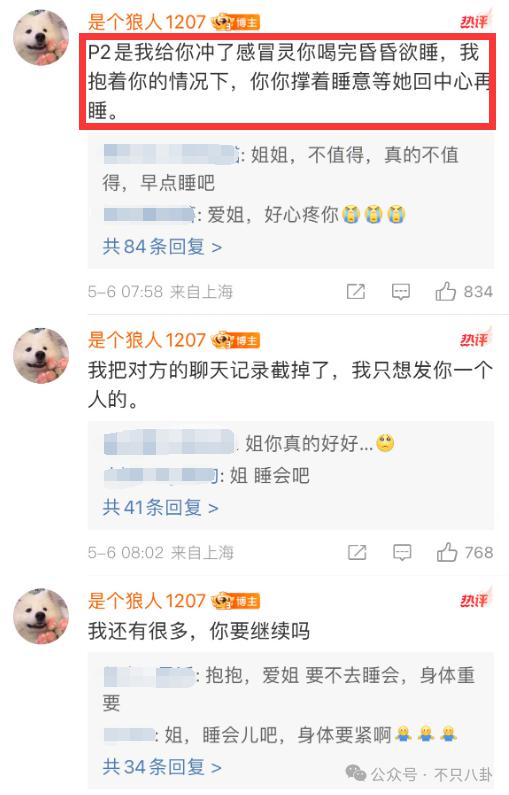
Task: Tap reply 姐姐，不值得，真的不值得
Action: pos(280,168)
